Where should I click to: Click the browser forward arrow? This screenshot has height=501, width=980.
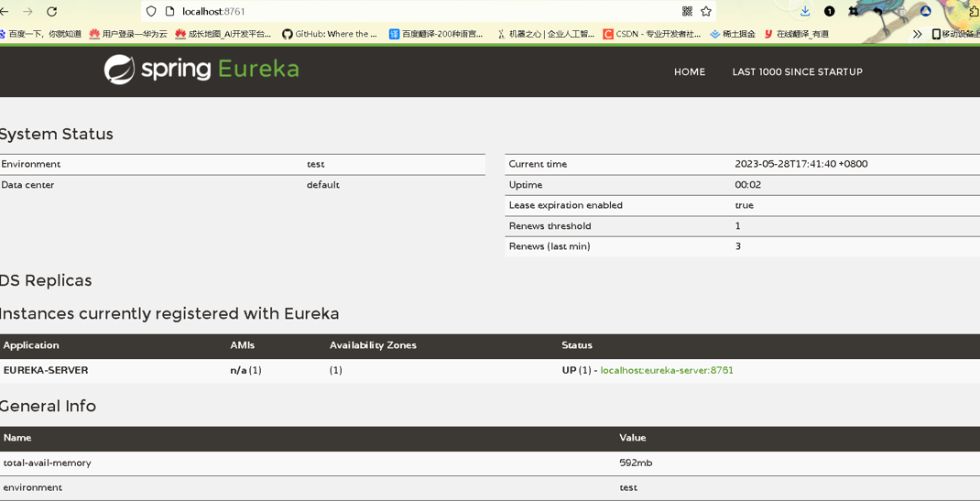pyautogui.click(x=27, y=11)
